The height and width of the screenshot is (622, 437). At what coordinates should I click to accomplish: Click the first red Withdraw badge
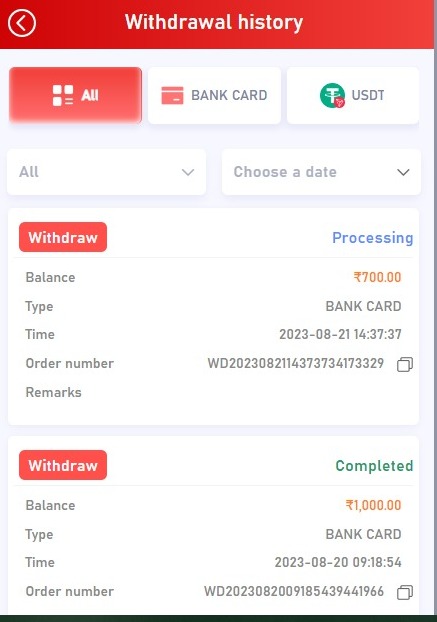click(63, 237)
